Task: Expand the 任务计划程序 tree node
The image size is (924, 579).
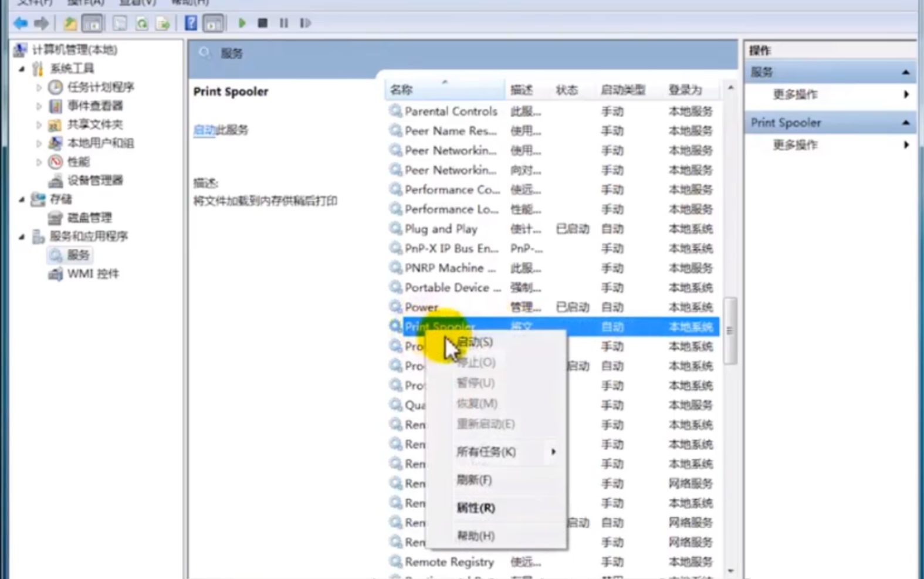Action: [39, 87]
